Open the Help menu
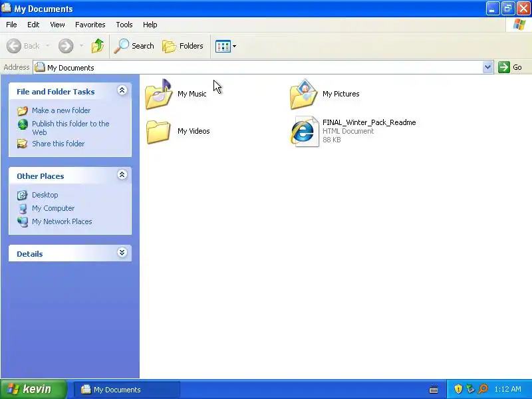The height and width of the screenshot is (399, 532). [150, 25]
